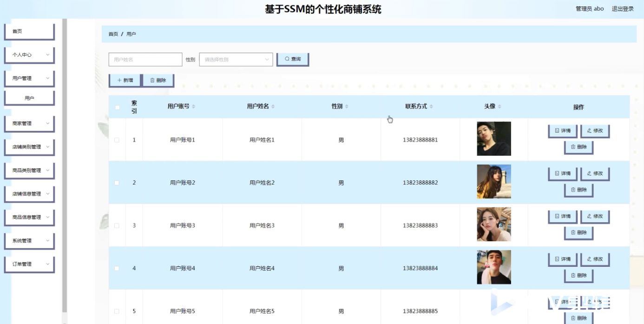Open details icon for 用户账号2
644x324 pixels.
click(557, 173)
